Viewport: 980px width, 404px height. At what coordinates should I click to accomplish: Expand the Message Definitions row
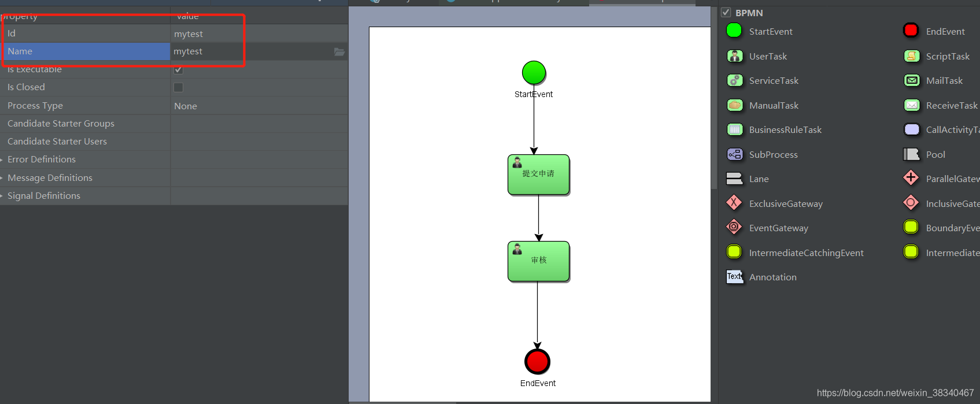coord(2,178)
